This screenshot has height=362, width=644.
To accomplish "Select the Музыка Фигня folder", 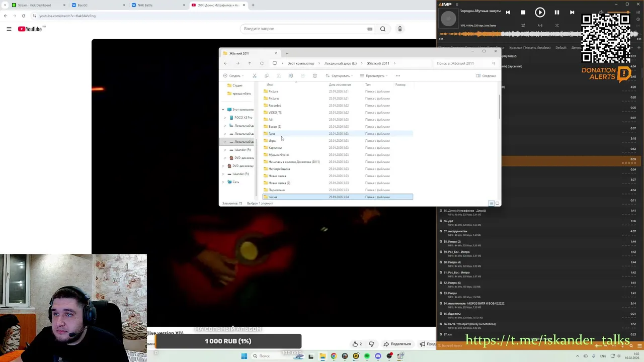I will 338,155.
